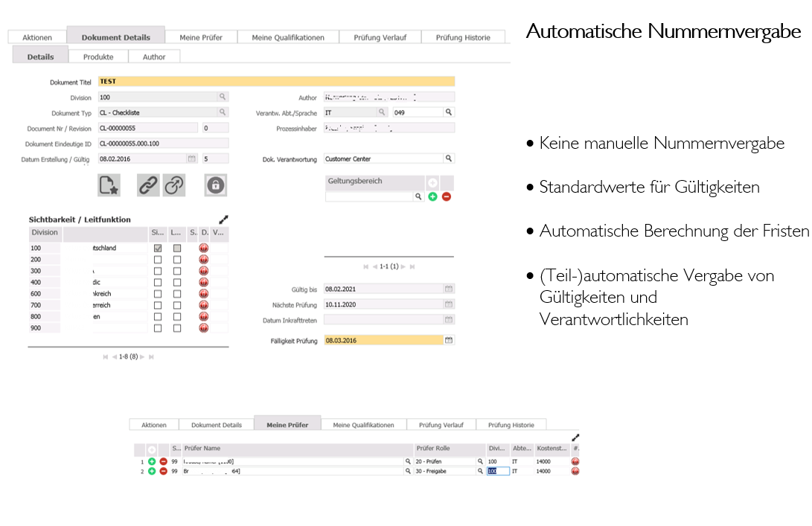The width and height of the screenshot is (812, 526).
Task: Expand the Sichtbarkeit / Leitfunktion table
Action: 224,219
